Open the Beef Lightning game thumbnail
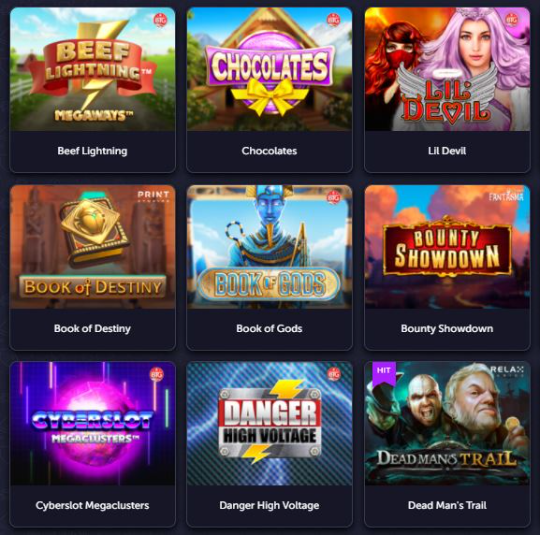This screenshot has width=540, height=535. coord(92,69)
